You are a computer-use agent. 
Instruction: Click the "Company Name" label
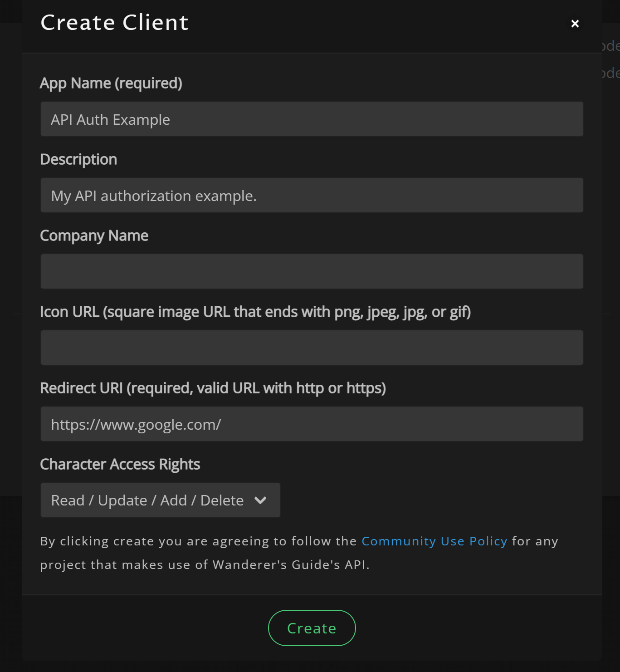tap(94, 235)
